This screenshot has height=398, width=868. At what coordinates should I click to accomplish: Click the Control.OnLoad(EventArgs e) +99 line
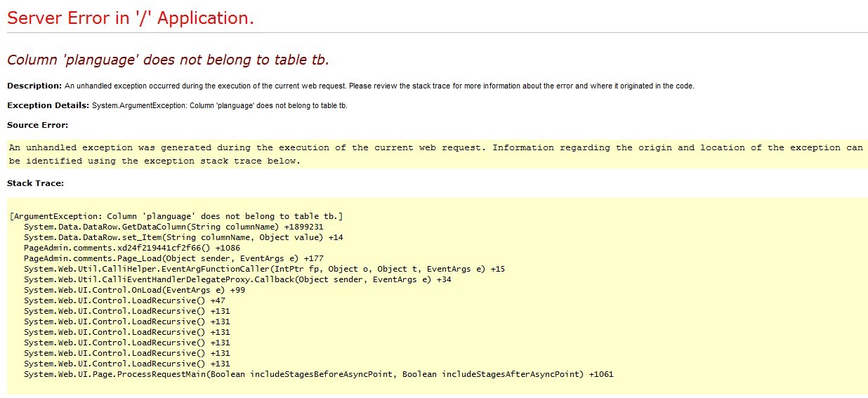[x=134, y=290]
